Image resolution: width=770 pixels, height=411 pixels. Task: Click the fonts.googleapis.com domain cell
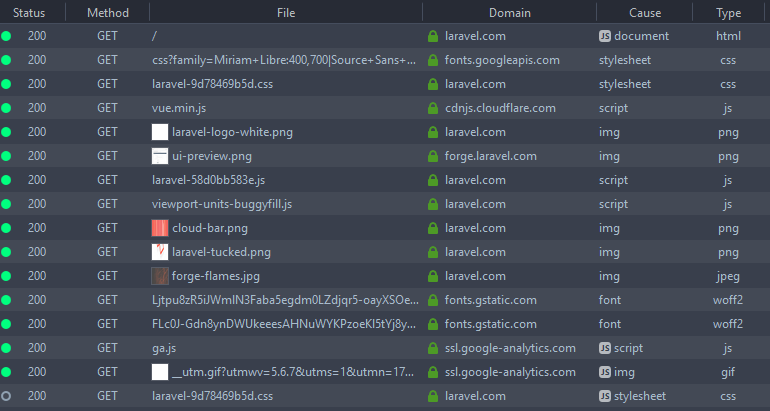click(502, 60)
